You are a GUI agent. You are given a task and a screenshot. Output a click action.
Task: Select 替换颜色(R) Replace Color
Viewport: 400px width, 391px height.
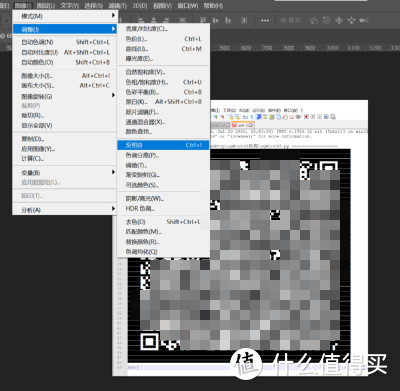[x=163, y=241]
